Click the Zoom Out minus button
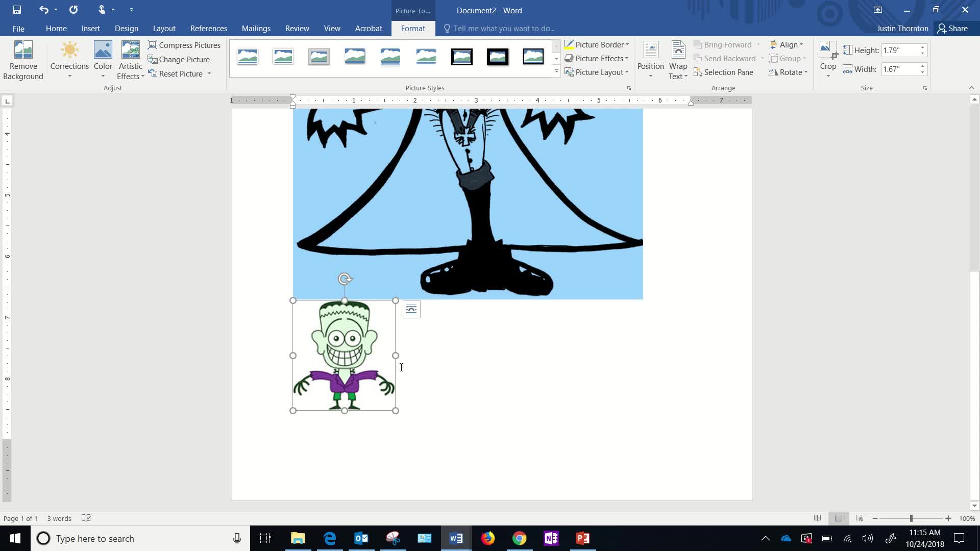This screenshot has height=551, width=980. point(875,518)
